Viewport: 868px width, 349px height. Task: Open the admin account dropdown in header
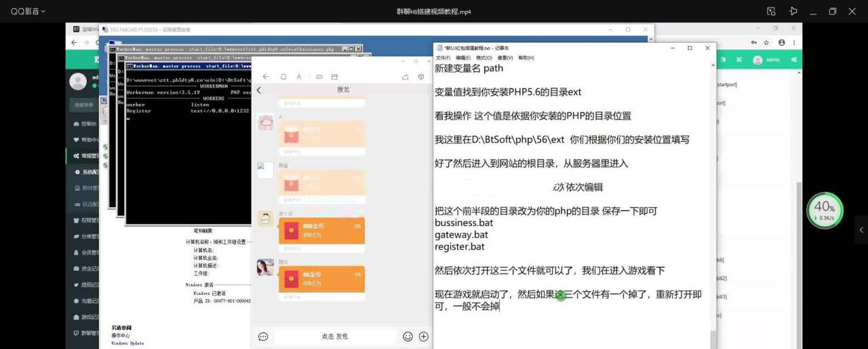point(766,60)
